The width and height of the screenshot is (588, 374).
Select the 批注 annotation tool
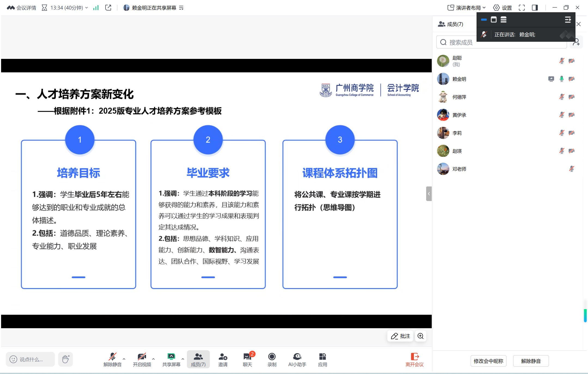click(400, 336)
